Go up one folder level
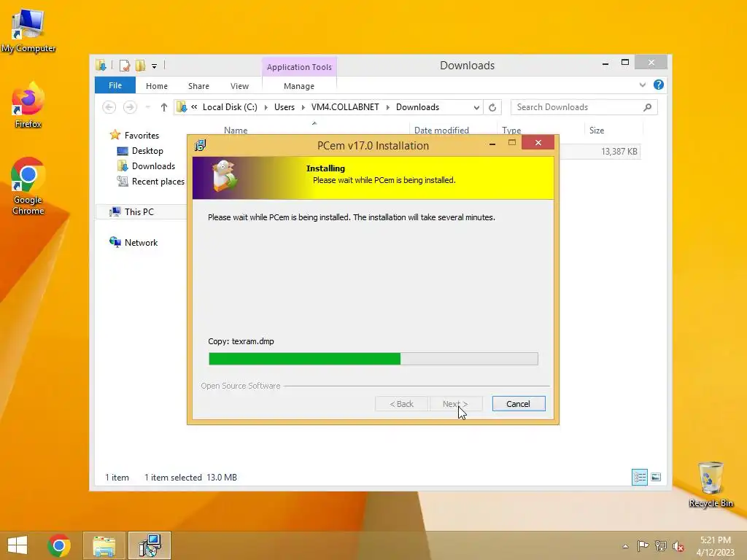The image size is (747, 560). pos(164,107)
